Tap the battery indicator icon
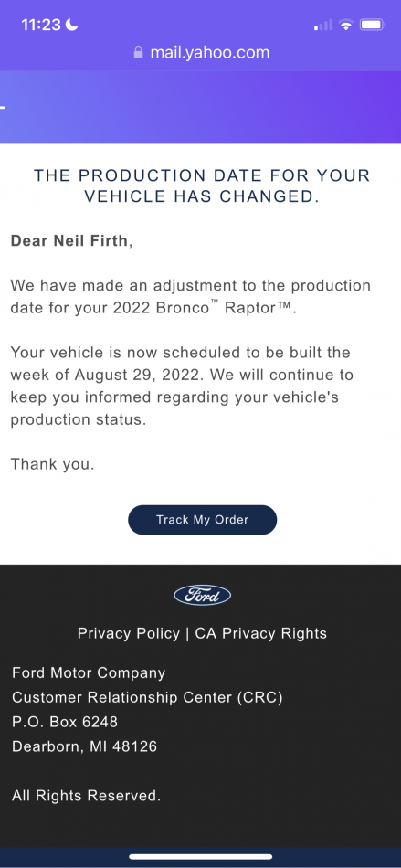 click(x=373, y=25)
